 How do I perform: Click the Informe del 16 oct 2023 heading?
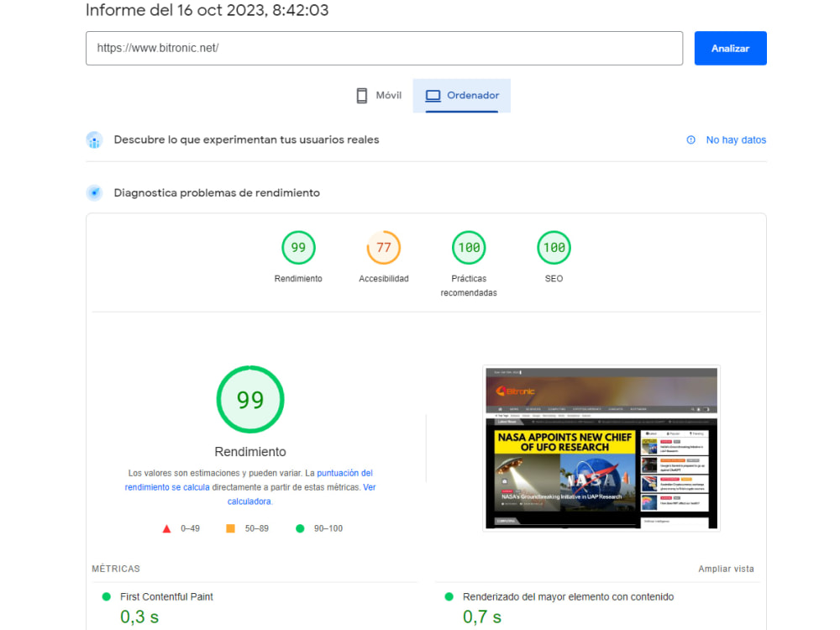point(207,10)
